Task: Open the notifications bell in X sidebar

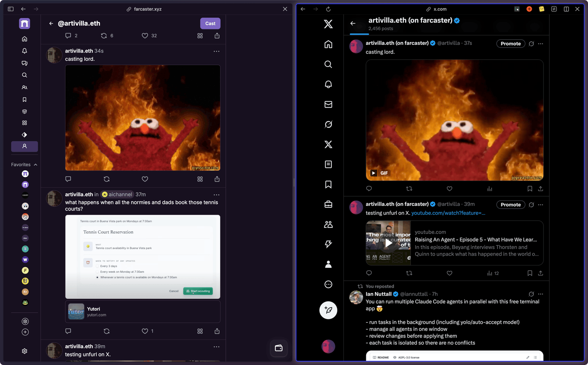Action: click(328, 84)
